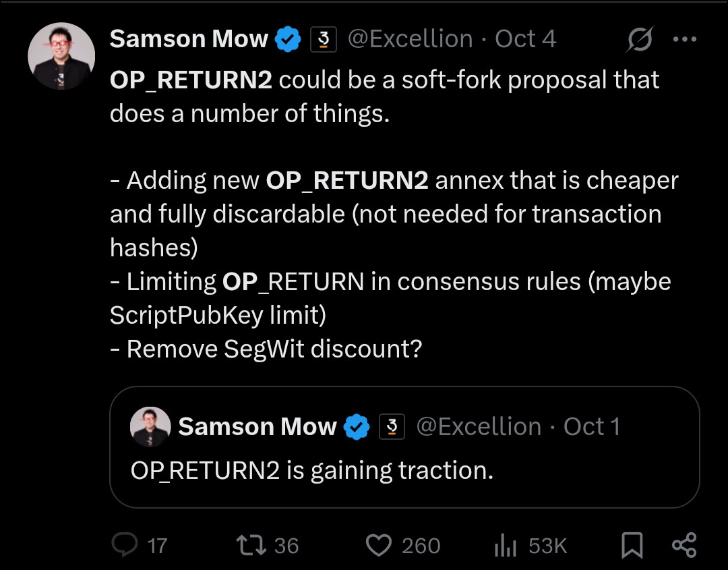Like the tweet with heart icon
This screenshot has height=570, width=728.
pos(378,545)
